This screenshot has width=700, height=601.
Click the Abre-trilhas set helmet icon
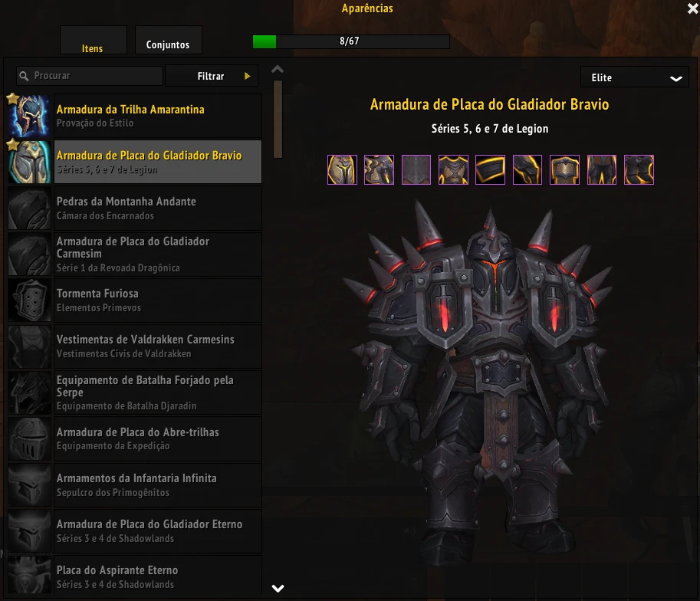pos(29,438)
